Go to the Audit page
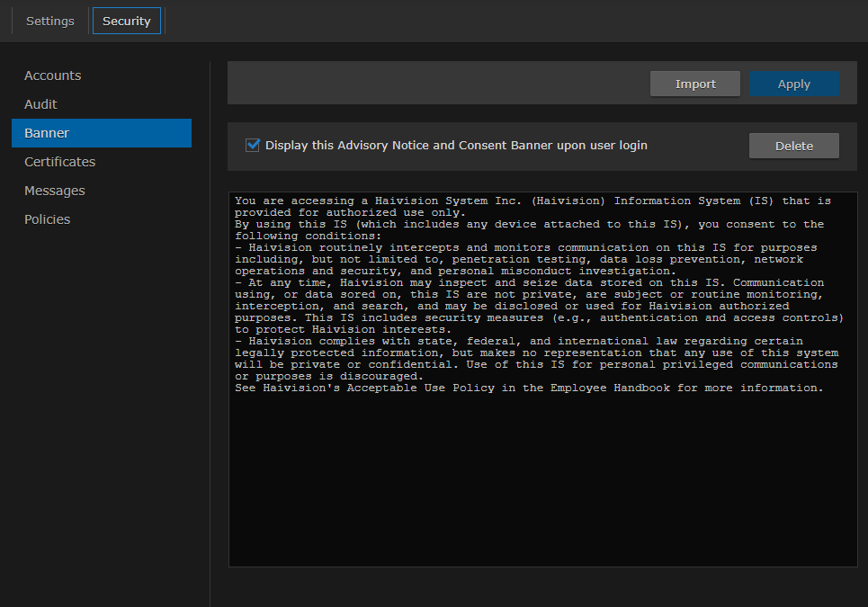 40,104
